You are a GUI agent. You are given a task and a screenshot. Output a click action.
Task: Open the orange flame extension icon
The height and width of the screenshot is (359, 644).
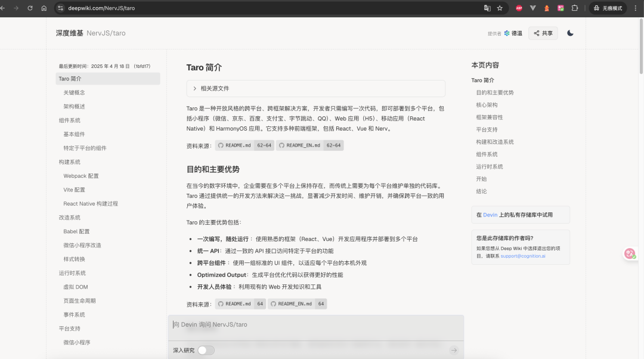[x=547, y=8]
